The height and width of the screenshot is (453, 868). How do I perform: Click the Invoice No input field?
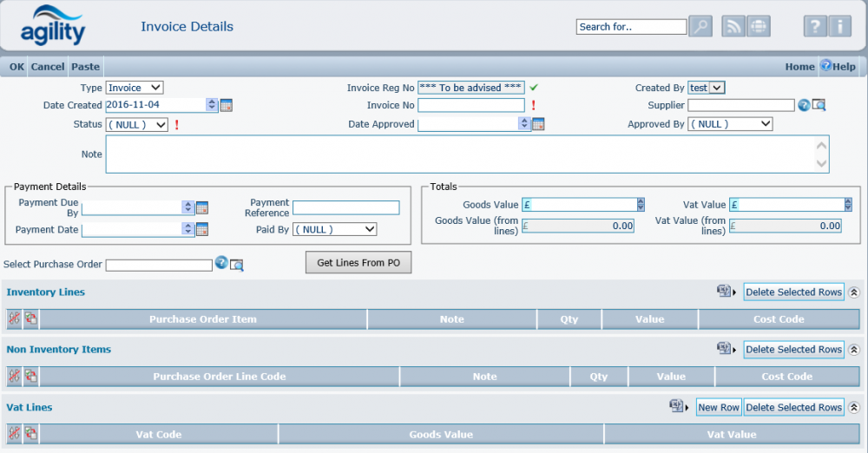[471, 105]
